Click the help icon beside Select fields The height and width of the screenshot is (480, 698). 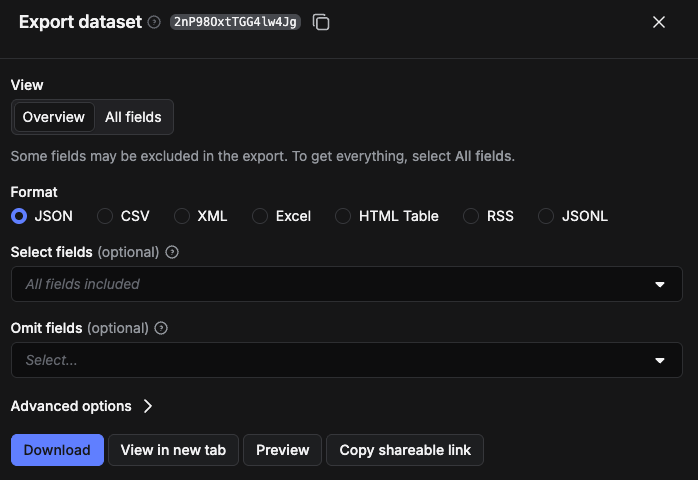172,252
